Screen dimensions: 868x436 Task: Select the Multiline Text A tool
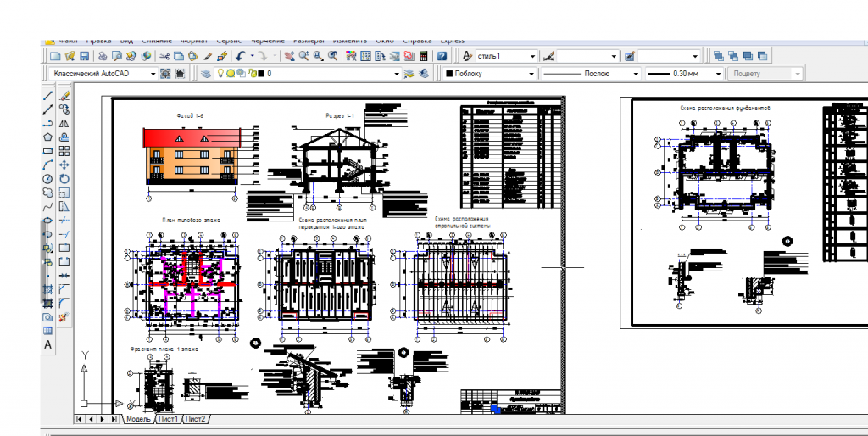coord(48,344)
